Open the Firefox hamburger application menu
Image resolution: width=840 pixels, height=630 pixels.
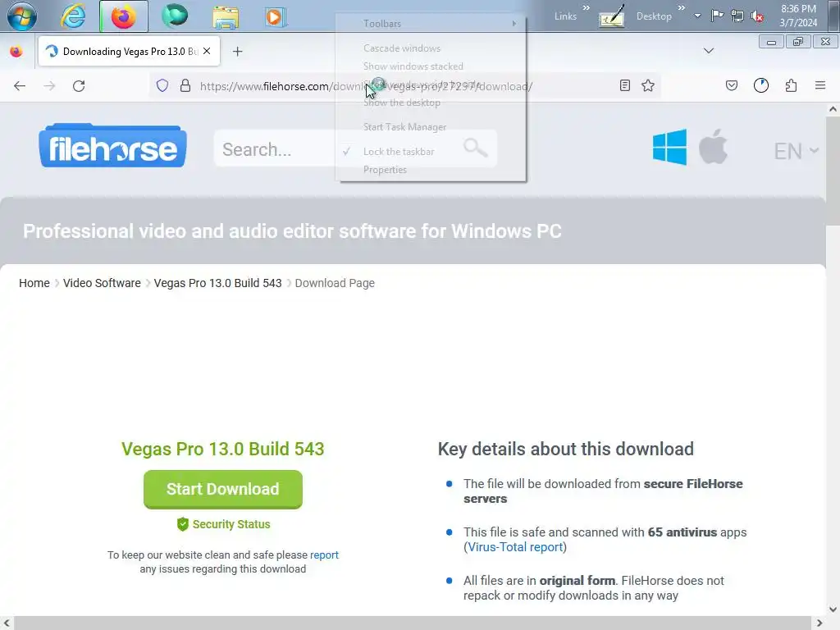(x=820, y=85)
